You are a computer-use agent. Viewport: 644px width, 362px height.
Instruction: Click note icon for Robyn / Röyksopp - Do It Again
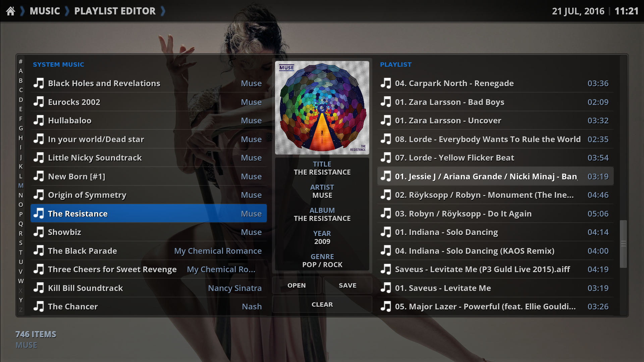[x=386, y=214]
